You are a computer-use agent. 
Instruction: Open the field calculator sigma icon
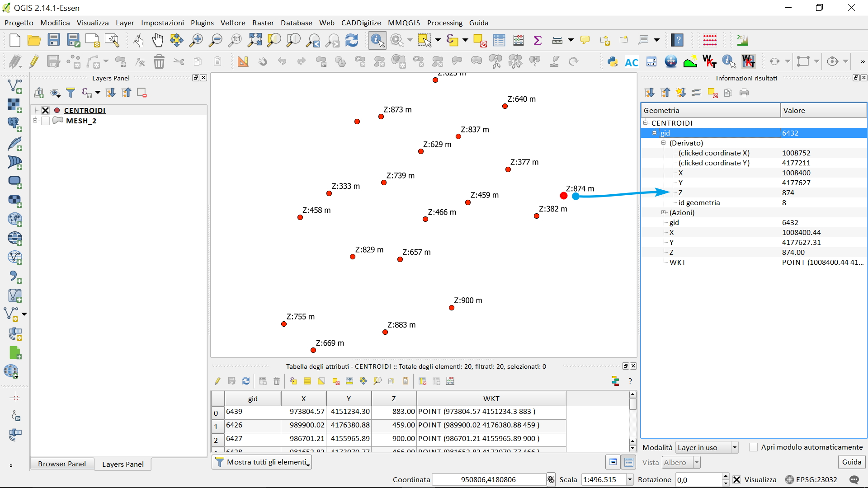(538, 40)
